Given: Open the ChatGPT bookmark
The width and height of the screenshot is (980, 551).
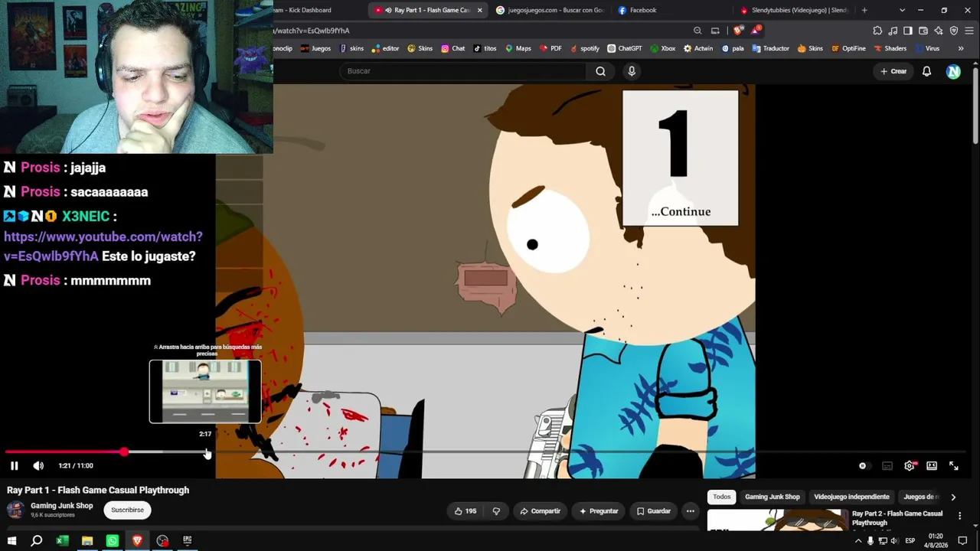Looking at the screenshot, I should pyautogui.click(x=625, y=48).
